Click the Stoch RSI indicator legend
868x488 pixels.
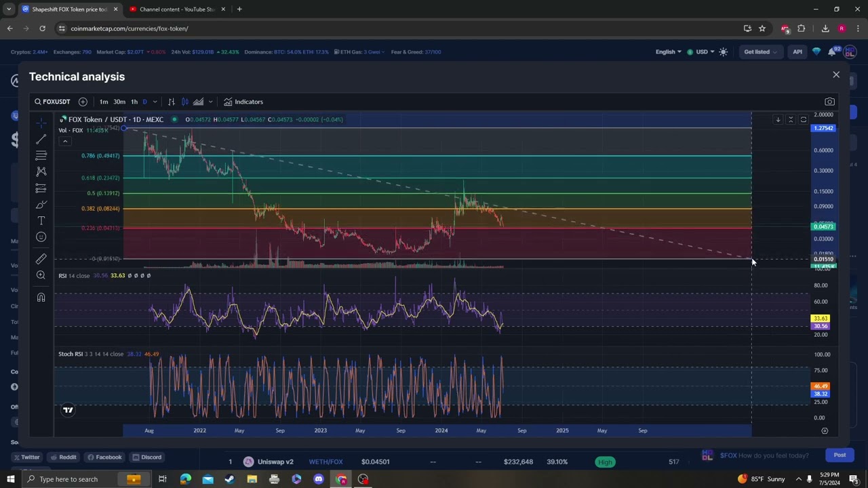(91, 354)
